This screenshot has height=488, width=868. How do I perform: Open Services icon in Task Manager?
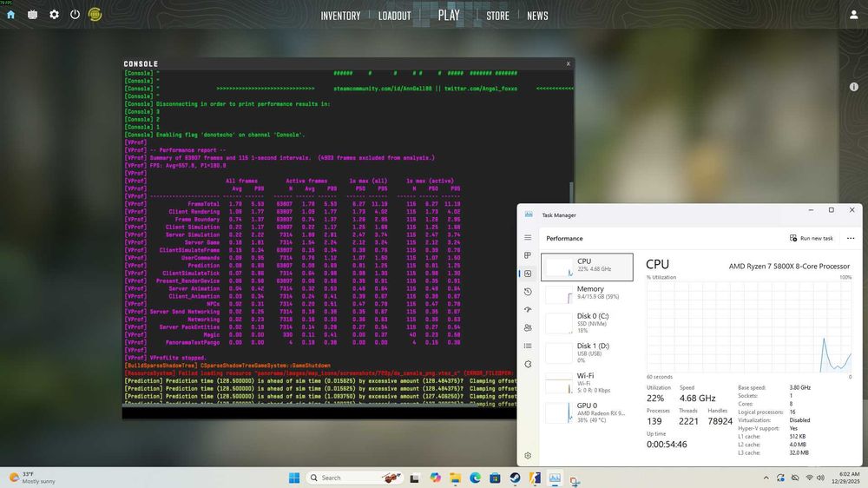[528, 365]
